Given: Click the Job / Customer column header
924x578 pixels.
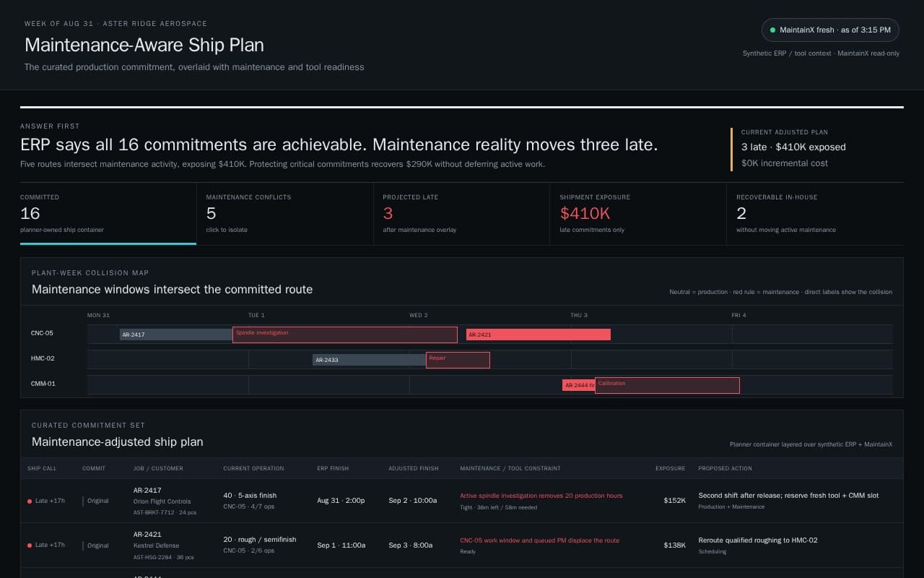Looking at the screenshot, I should [158, 468].
